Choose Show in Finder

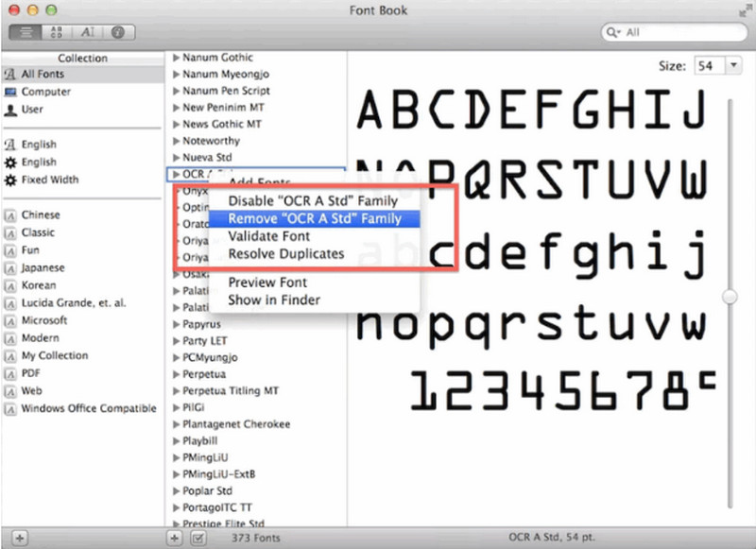[315, 300]
